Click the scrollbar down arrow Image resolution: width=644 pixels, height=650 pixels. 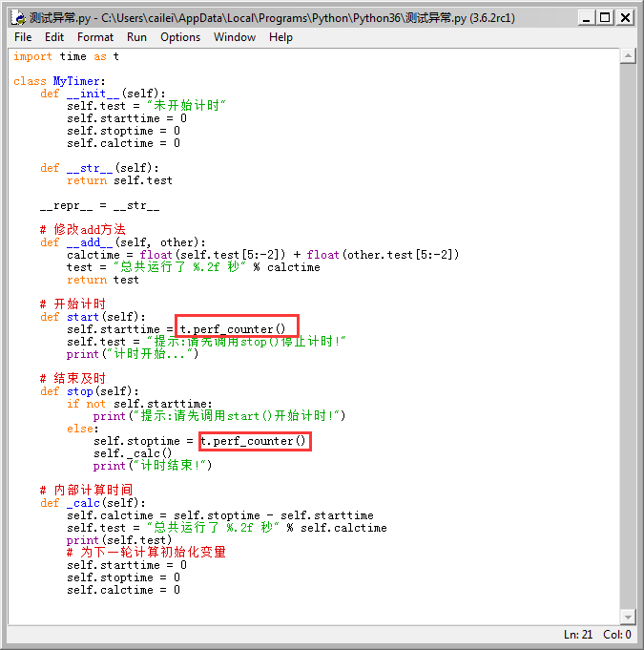click(x=627, y=617)
